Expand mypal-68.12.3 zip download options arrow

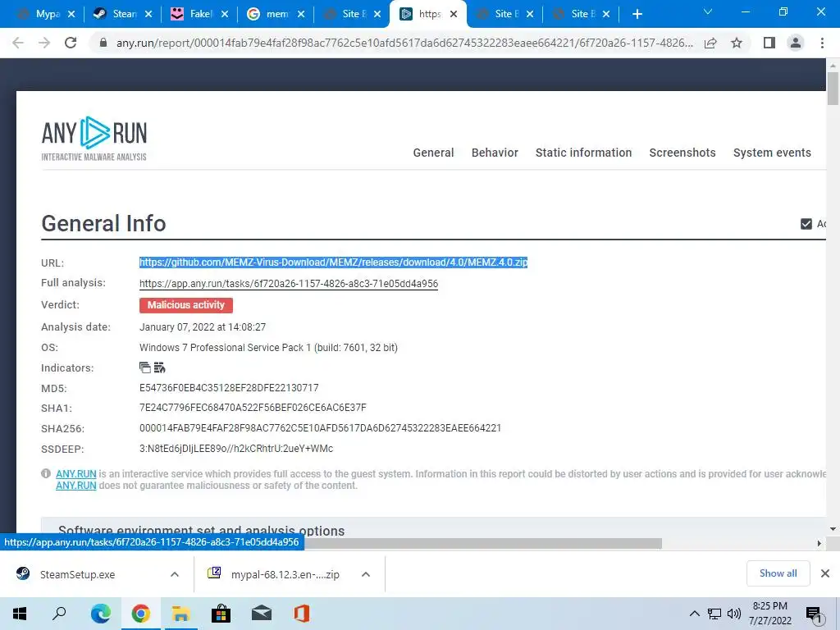(366, 574)
